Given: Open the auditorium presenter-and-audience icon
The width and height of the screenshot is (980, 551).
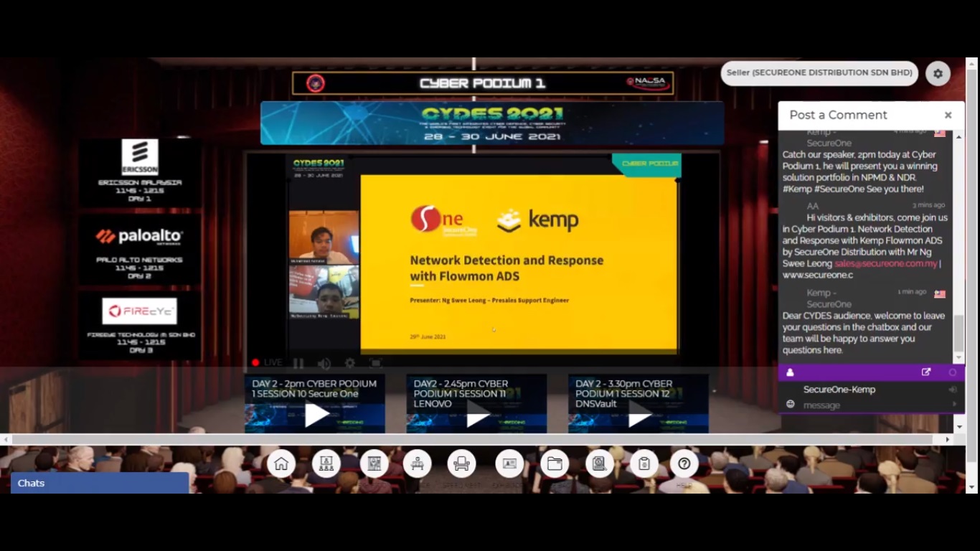Looking at the screenshot, I should [x=326, y=463].
